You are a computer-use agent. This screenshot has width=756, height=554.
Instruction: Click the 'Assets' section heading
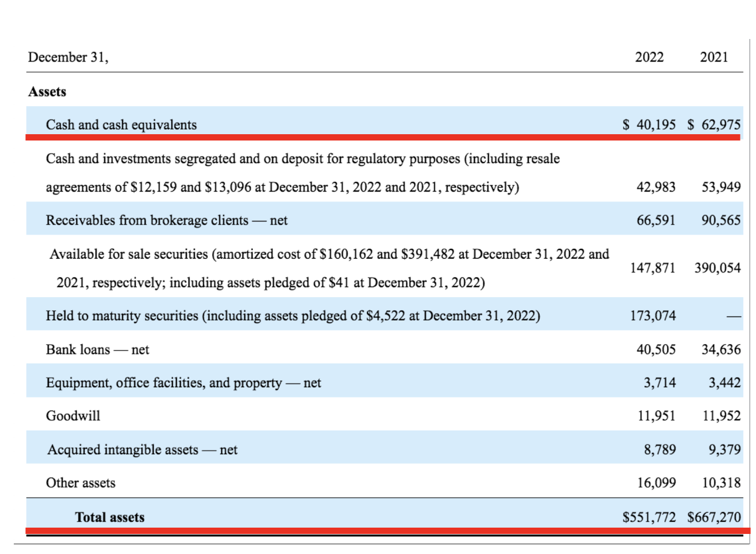[x=47, y=92]
